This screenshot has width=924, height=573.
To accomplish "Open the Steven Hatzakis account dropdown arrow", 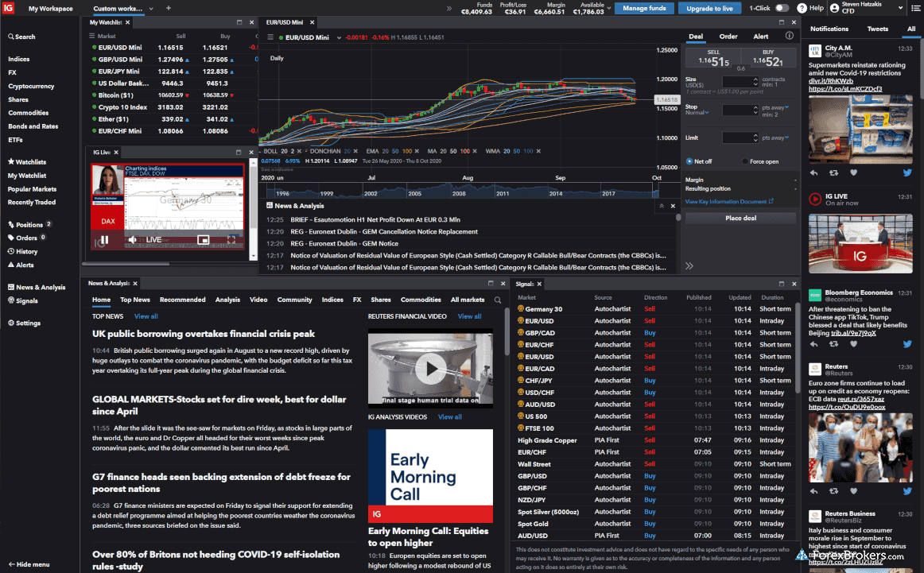I will tap(900, 8).
